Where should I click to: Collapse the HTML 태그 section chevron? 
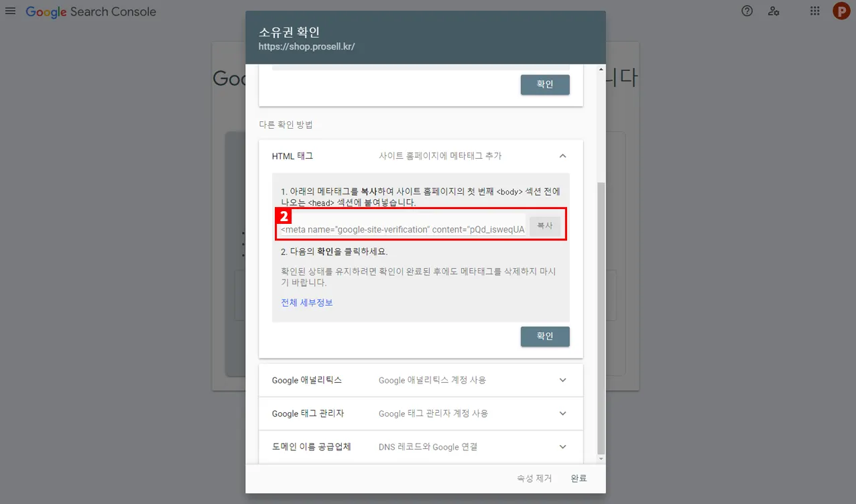pos(562,155)
